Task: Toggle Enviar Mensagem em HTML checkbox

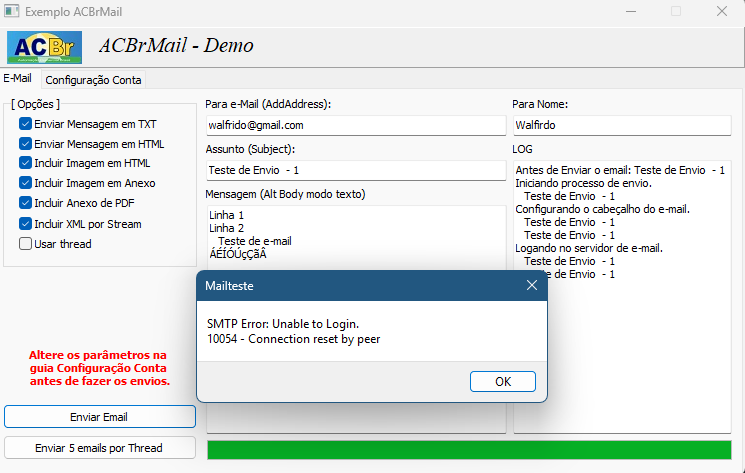Action: [25, 143]
